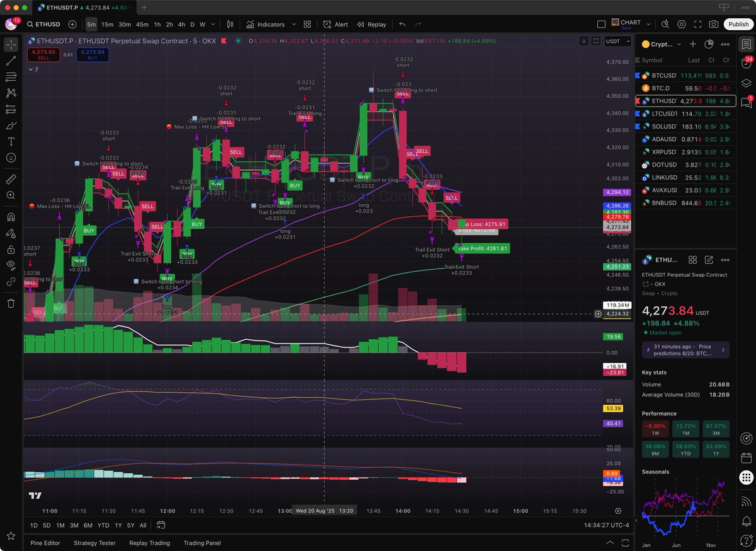Image resolution: width=756 pixels, height=551 pixels.
Task: Expand the 7 indicators legend chevron
Action: click(33, 69)
